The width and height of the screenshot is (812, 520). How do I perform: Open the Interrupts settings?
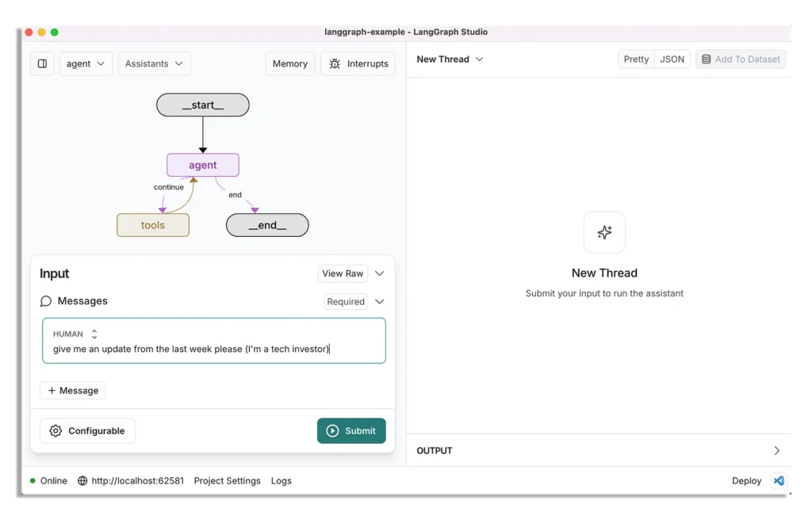358,63
